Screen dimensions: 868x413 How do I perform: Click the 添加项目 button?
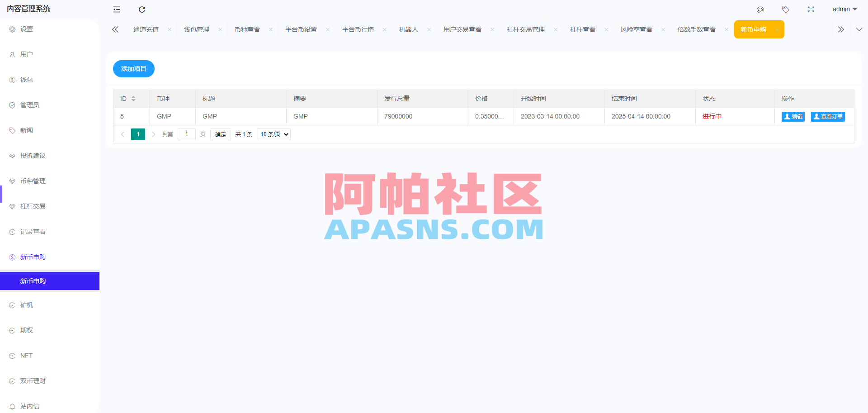pyautogui.click(x=133, y=69)
